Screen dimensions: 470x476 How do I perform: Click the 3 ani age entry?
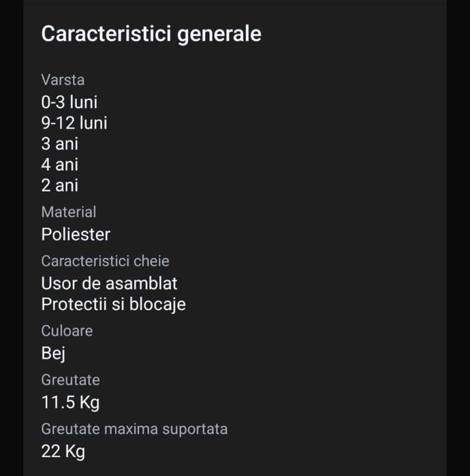59,144
